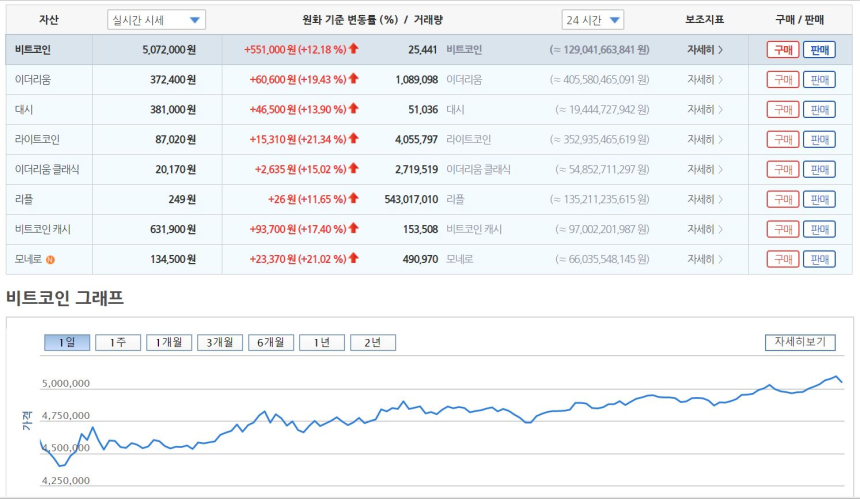Select the 리플 asset name
Viewport: 860px width, 499px height.
pos(24,199)
